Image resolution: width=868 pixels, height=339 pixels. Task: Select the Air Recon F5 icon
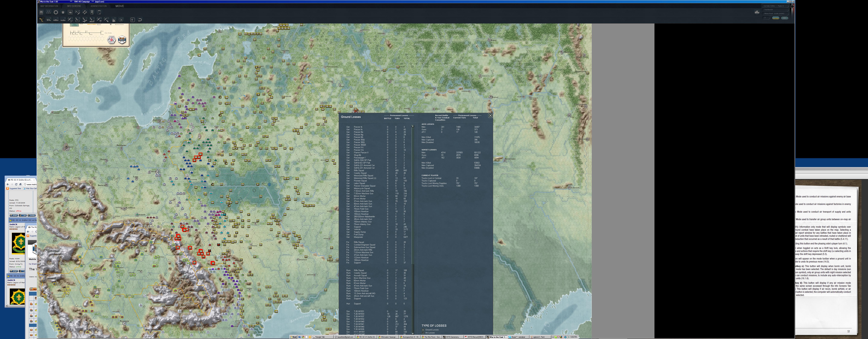click(x=70, y=20)
